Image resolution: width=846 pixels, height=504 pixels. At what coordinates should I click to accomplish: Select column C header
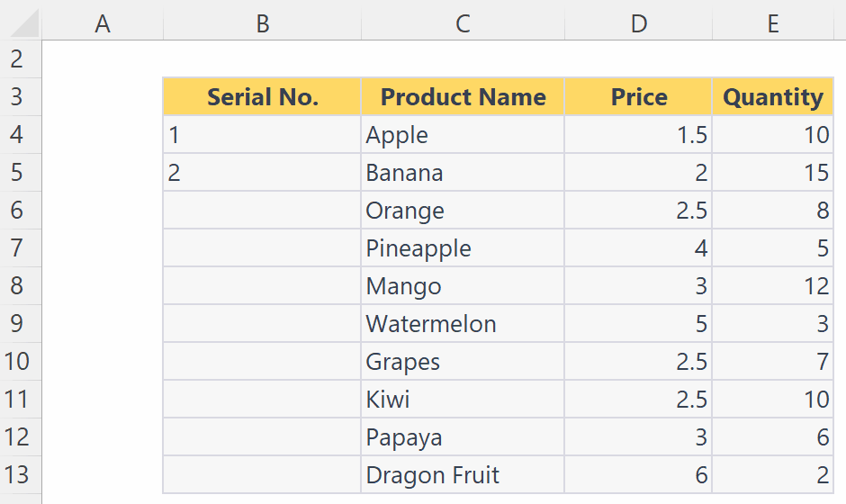pos(463,23)
